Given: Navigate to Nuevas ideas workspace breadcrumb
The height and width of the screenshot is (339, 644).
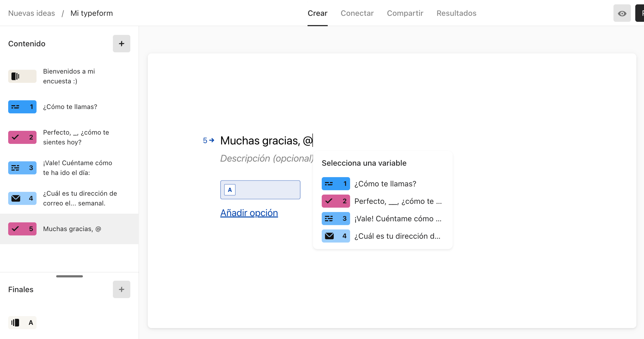Looking at the screenshot, I should click(31, 13).
